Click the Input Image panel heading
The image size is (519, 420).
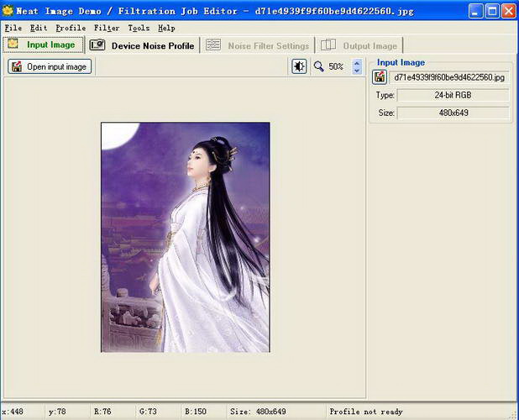point(401,62)
